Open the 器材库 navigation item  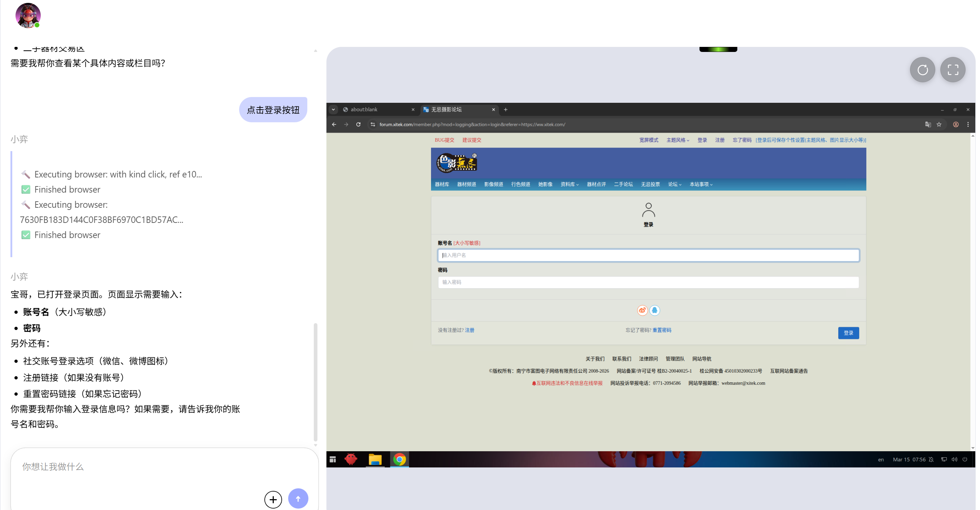coord(442,184)
